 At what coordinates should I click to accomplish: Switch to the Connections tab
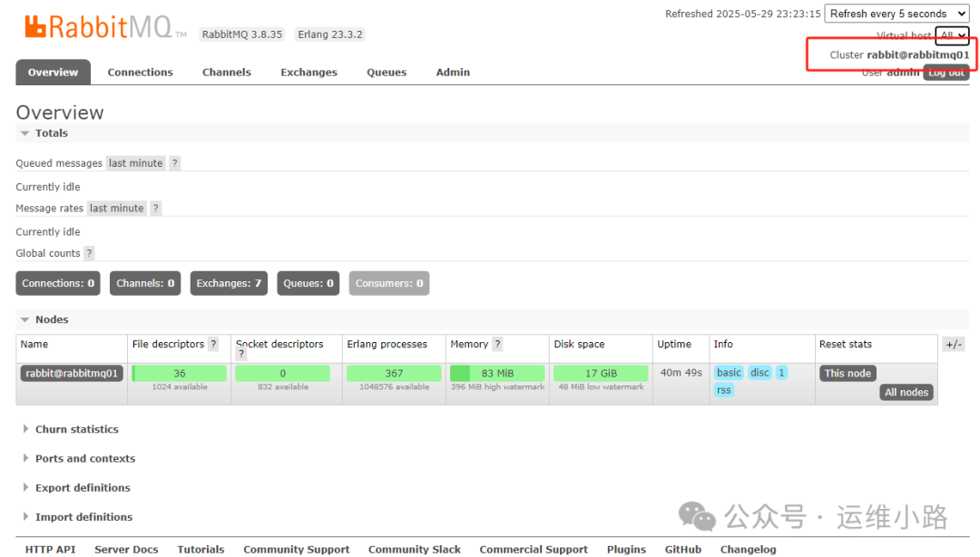[140, 72]
